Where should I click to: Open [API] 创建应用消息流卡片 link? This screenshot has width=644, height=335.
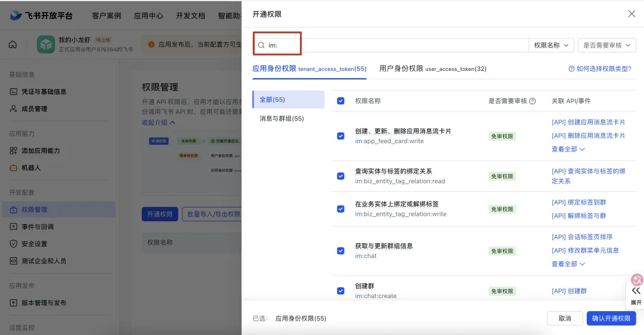pyautogui.click(x=588, y=122)
